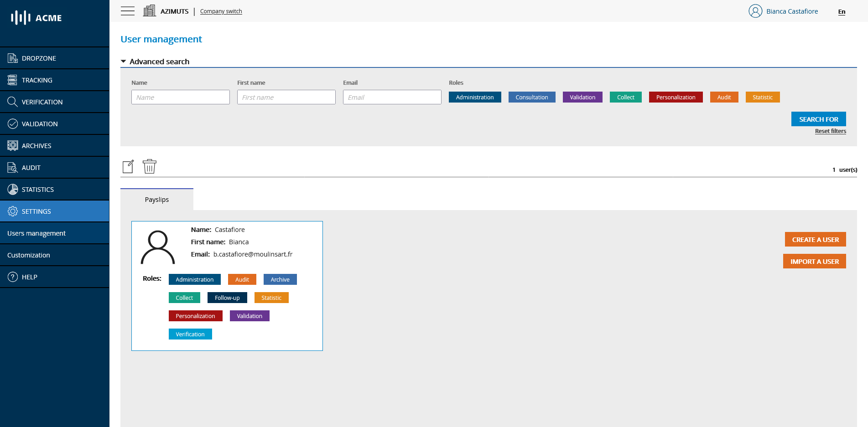
Task: Click the delete user trash icon
Action: click(150, 166)
